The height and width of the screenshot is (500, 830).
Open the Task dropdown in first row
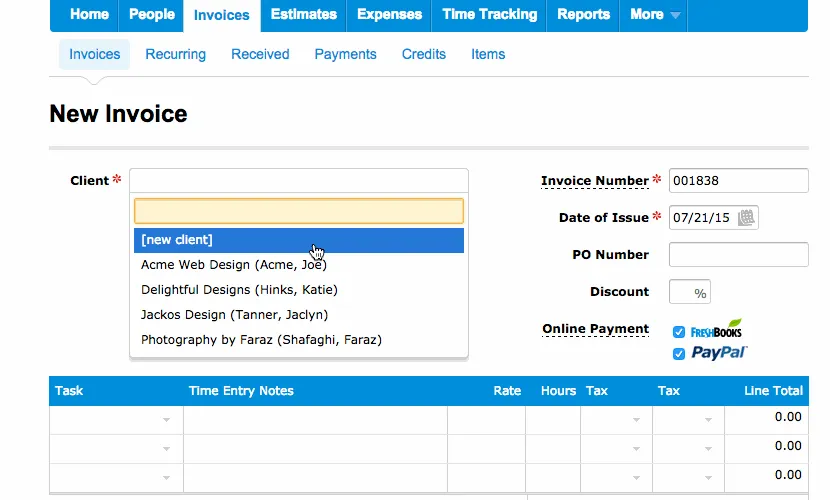(x=166, y=421)
